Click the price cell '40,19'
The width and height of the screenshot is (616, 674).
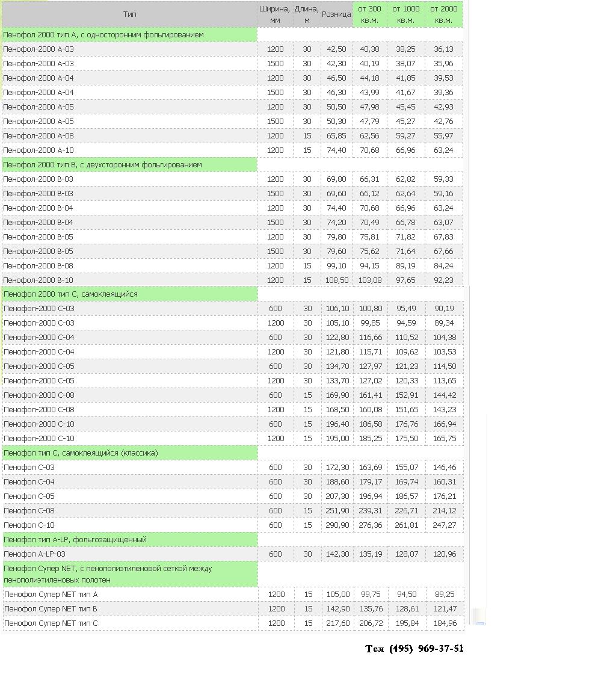(369, 64)
